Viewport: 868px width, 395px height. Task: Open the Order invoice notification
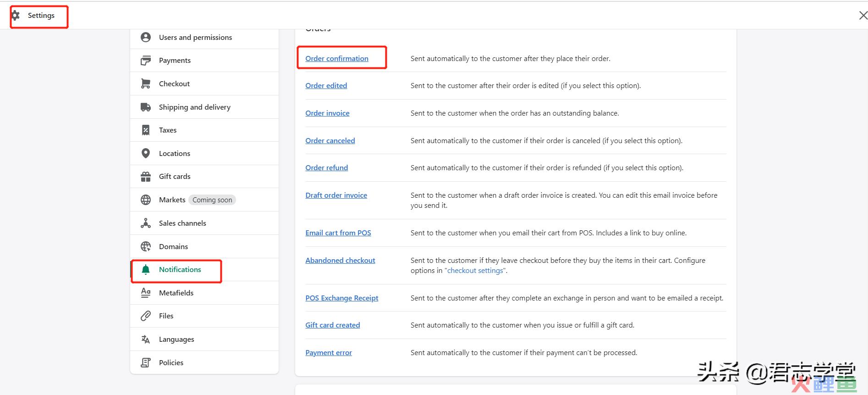coord(327,113)
